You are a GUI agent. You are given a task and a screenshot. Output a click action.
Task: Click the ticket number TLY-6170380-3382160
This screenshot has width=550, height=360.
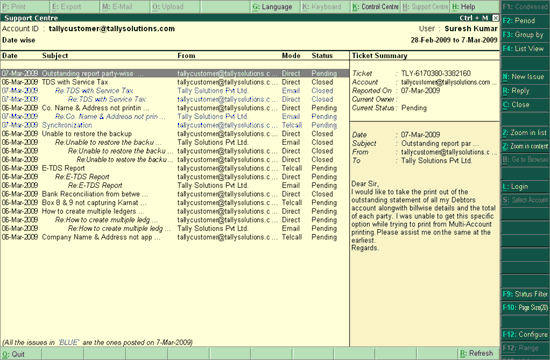pyautogui.click(x=436, y=73)
